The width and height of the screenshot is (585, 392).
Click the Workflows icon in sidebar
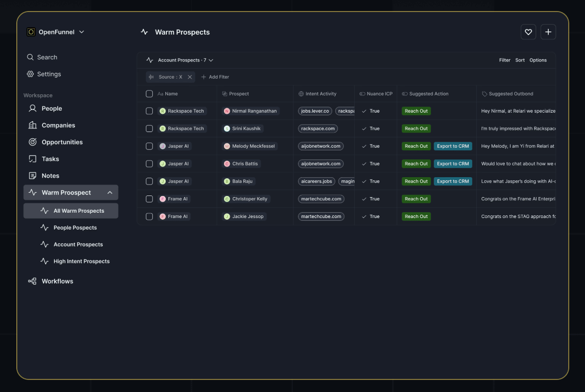pyautogui.click(x=33, y=281)
